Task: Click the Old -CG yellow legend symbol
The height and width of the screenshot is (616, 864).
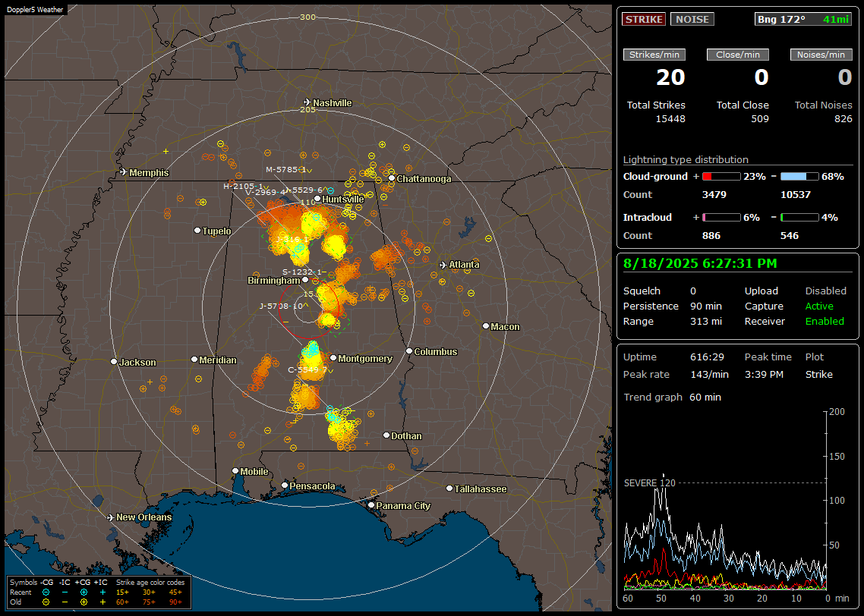Action: [x=46, y=602]
